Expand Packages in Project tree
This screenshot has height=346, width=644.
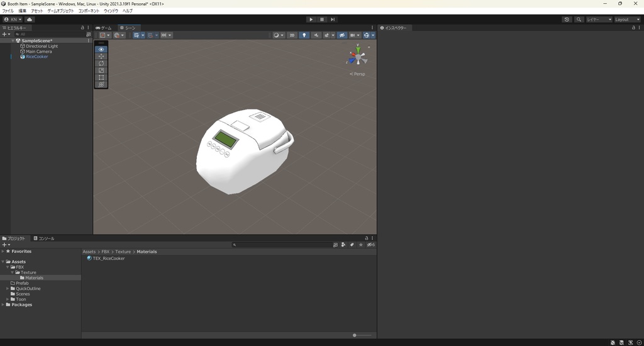(3, 304)
